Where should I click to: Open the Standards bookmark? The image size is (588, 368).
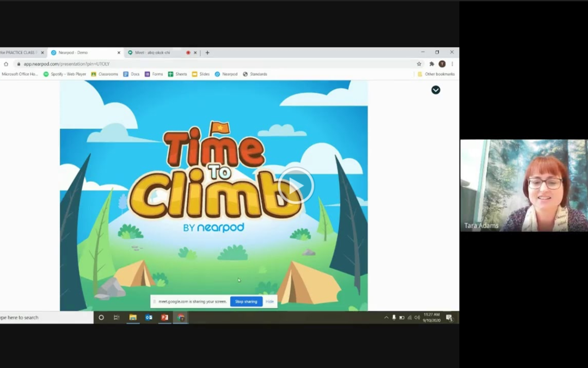coord(255,74)
